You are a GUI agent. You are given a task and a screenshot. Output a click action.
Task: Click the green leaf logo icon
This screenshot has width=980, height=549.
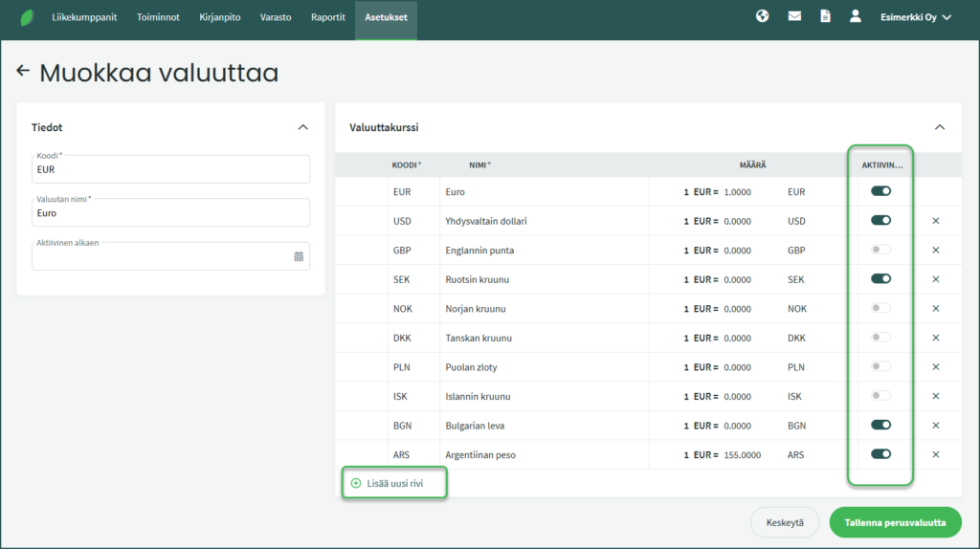coord(27,17)
